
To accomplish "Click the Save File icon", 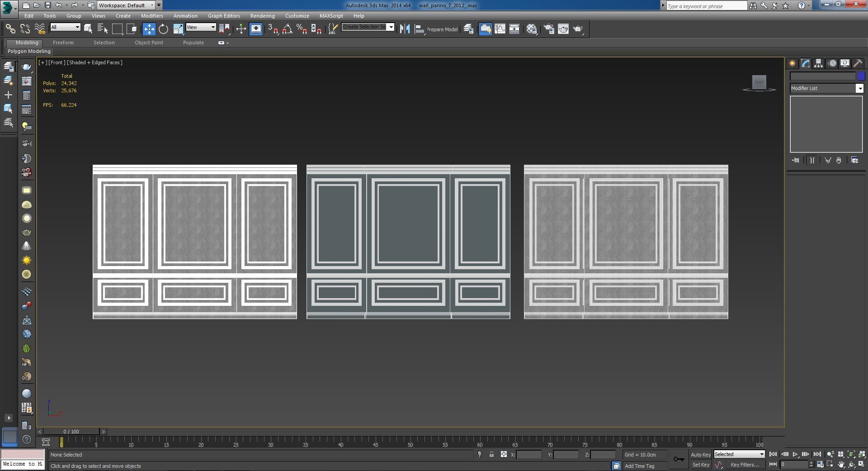I will [x=47, y=5].
